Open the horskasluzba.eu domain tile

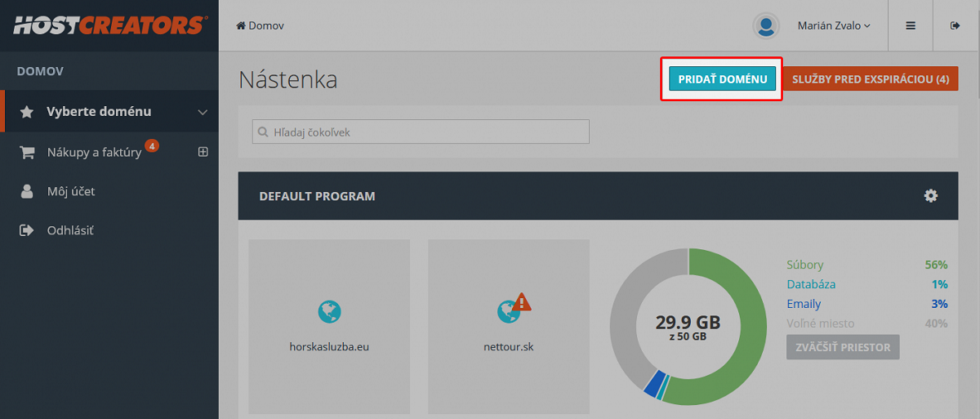click(329, 327)
